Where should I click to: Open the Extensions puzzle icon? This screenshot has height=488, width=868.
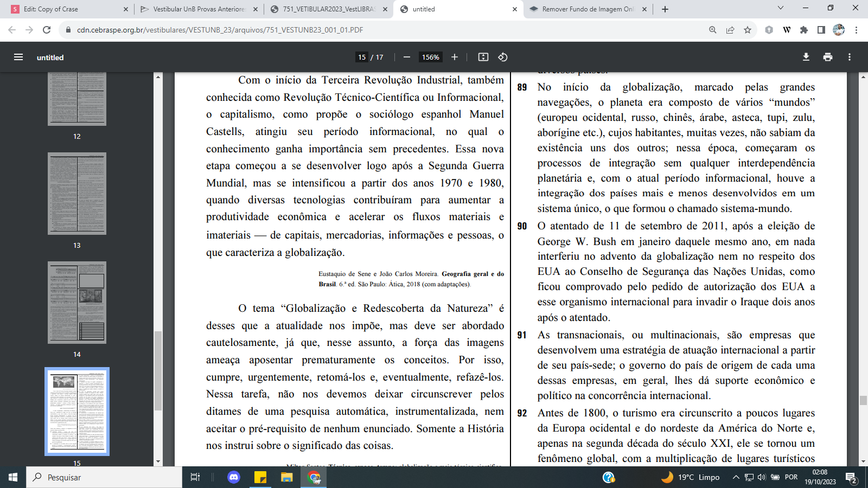point(804,30)
